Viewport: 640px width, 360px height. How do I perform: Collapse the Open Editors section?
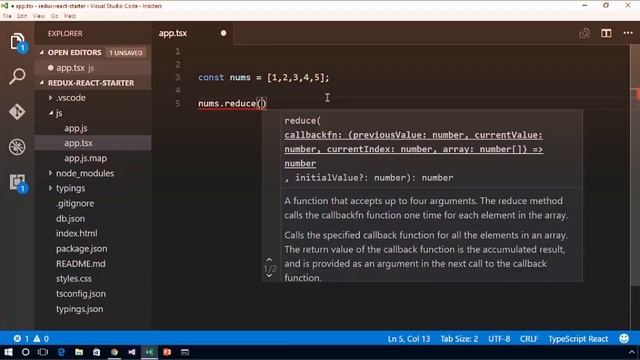[42, 53]
